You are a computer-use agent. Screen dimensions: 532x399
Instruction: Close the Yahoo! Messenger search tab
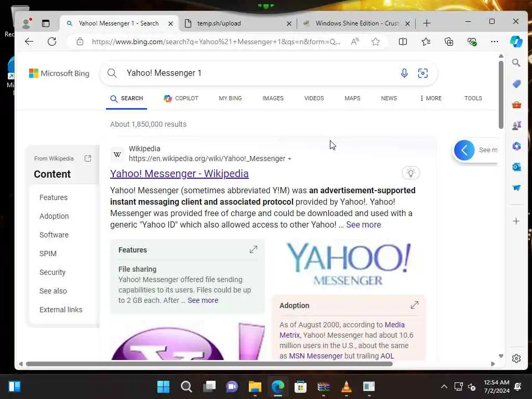coord(170,23)
